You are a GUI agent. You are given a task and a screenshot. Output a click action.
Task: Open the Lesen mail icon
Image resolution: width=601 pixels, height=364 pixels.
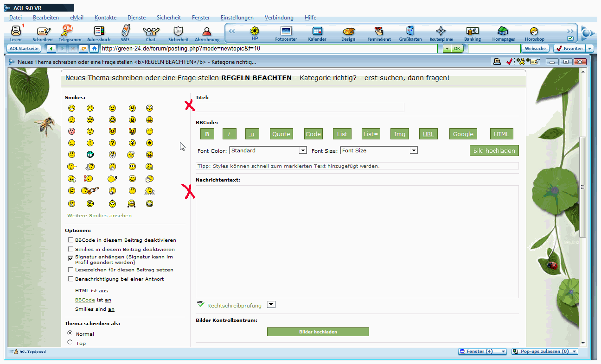tap(16, 31)
